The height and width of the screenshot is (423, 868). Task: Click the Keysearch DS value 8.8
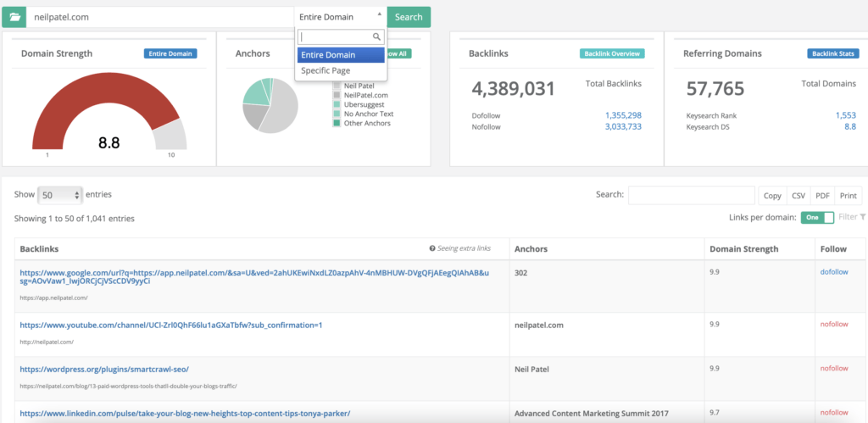pyautogui.click(x=850, y=127)
